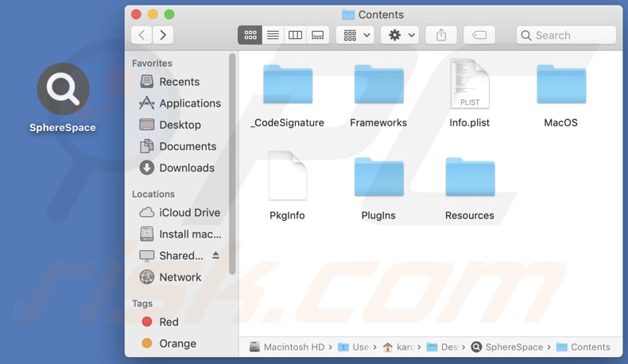The height and width of the screenshot is (364, 628).
Task: Select the Shared... location
Action: (x=171, y=256)
